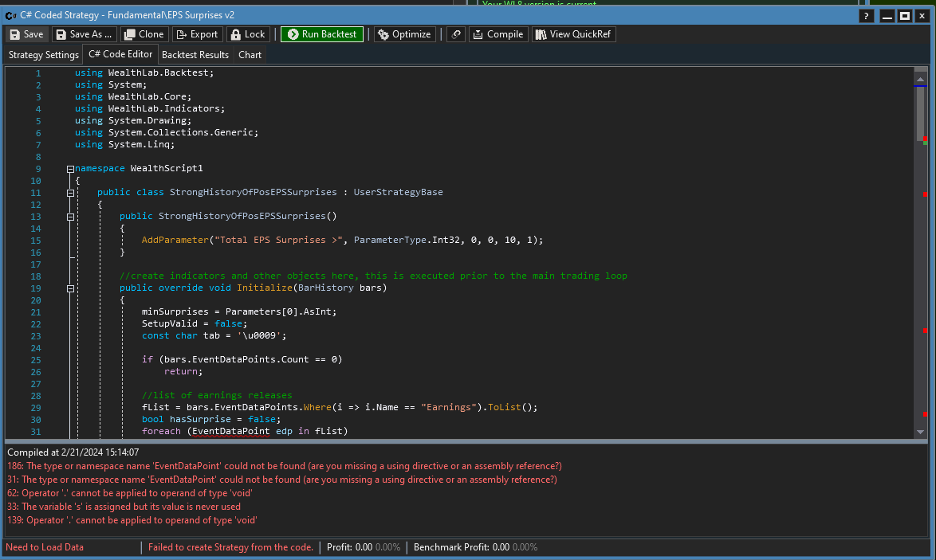Switch to the Strategy Settings tab
Image resolution: width=936 pixels, height=560 pixels.
pyautogui.click(x=44, y=55)
